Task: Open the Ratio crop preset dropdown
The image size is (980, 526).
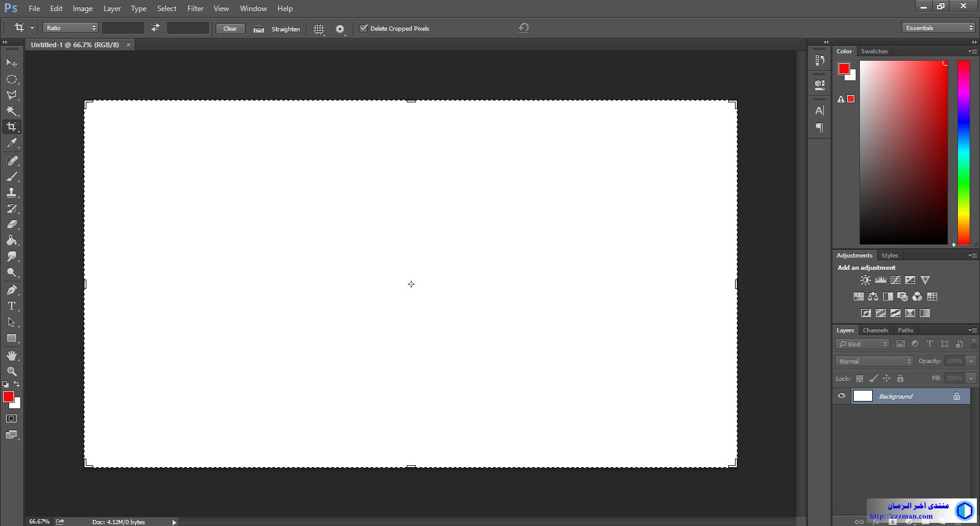Action: click(70, 28)
